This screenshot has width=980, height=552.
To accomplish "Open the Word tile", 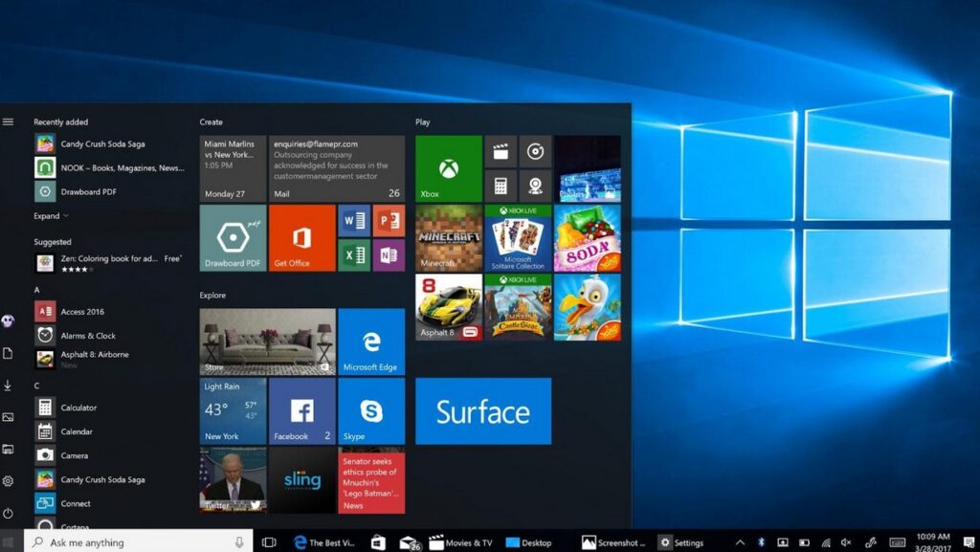I will 354,220.
